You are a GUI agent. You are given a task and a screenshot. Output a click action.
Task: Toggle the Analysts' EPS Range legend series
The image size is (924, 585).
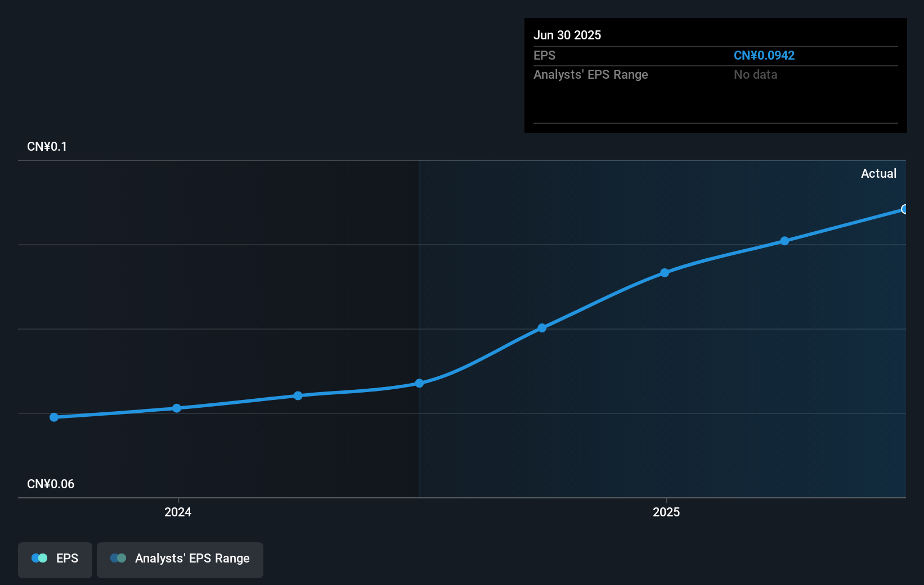tap(180, 560)
